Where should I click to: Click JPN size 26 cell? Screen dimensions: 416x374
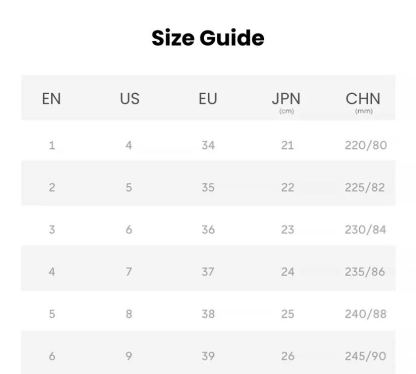click(287, 356)
